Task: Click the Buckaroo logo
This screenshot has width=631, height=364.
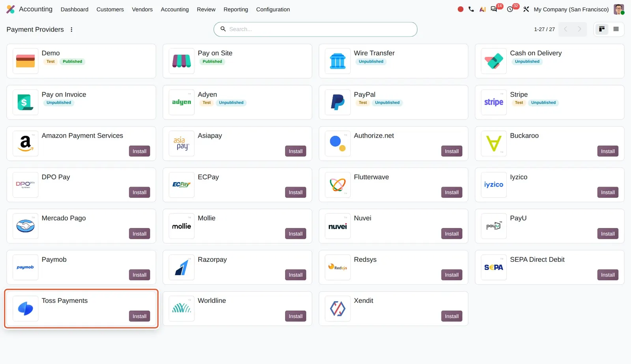Action: pyautogui.click(x=494, y=144)
